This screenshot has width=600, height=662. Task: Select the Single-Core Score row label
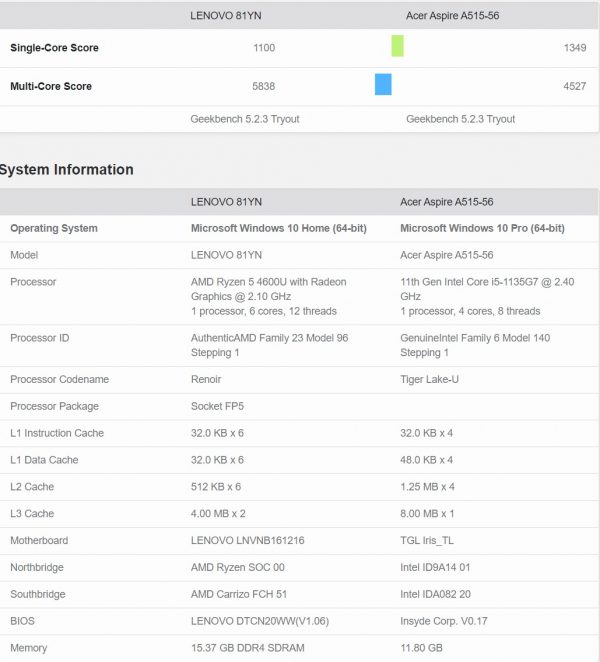[54, 48]
